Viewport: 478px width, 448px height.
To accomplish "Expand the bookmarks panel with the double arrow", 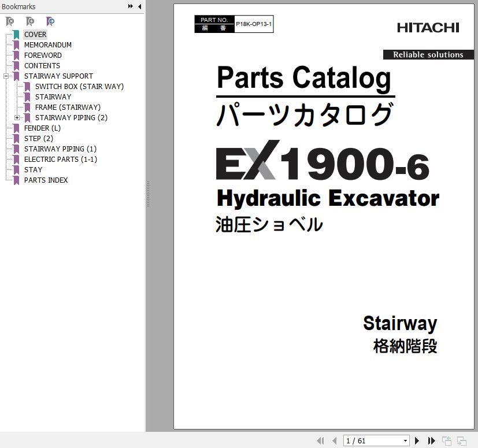I will point(131,6).
